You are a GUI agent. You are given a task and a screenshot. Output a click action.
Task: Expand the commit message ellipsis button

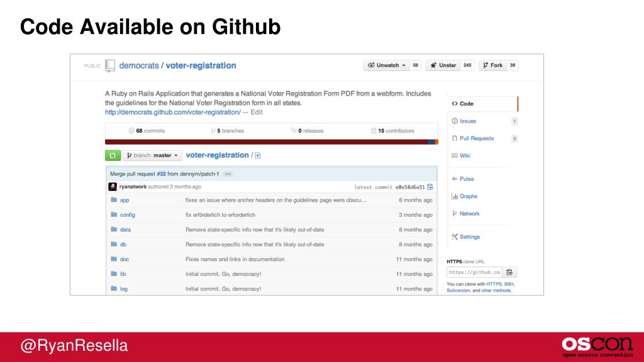228,174
